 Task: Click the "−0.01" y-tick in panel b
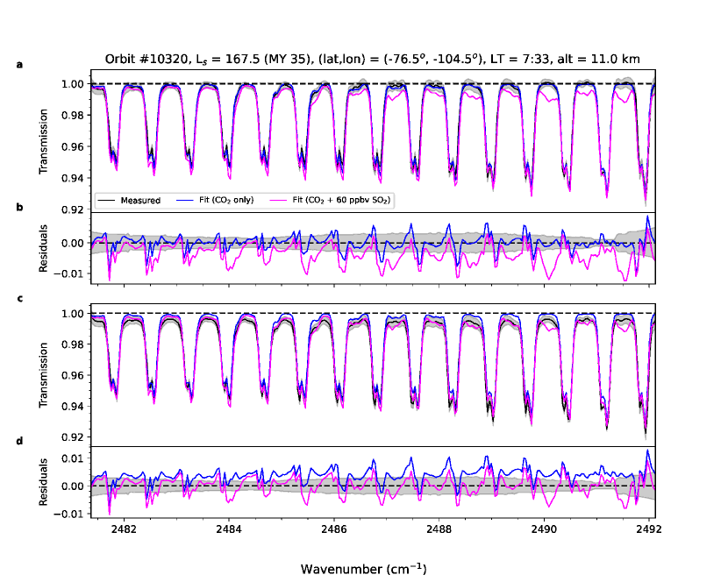pos(68,273)
